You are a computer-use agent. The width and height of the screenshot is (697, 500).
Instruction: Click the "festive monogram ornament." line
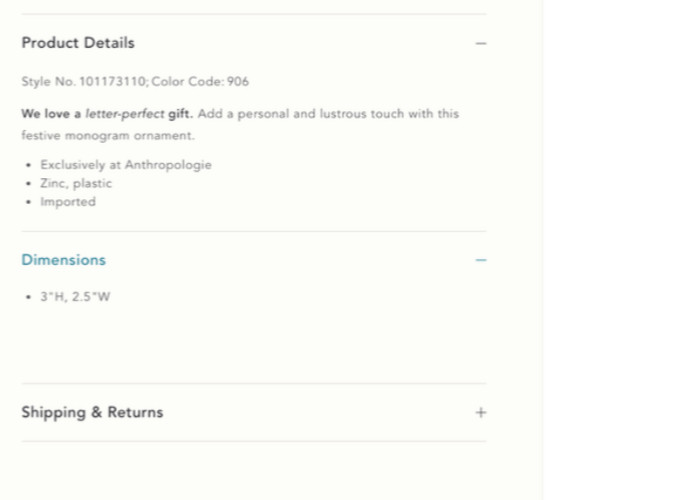108,135
